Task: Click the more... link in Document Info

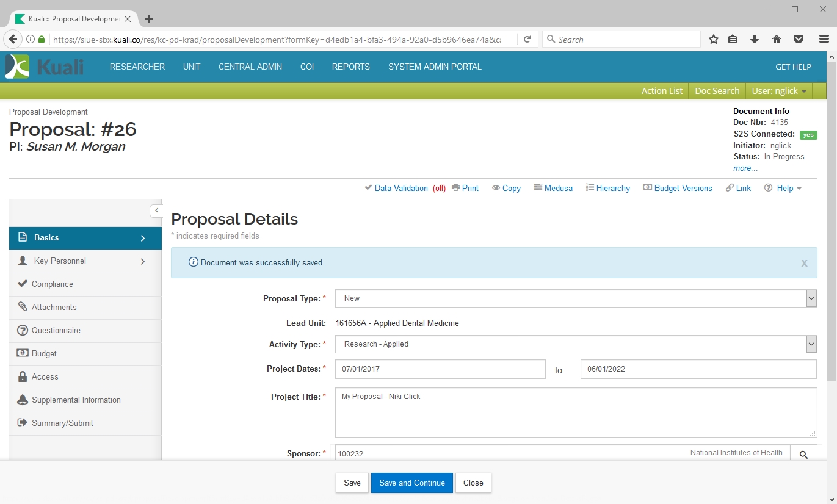Action: coord(745,168)
